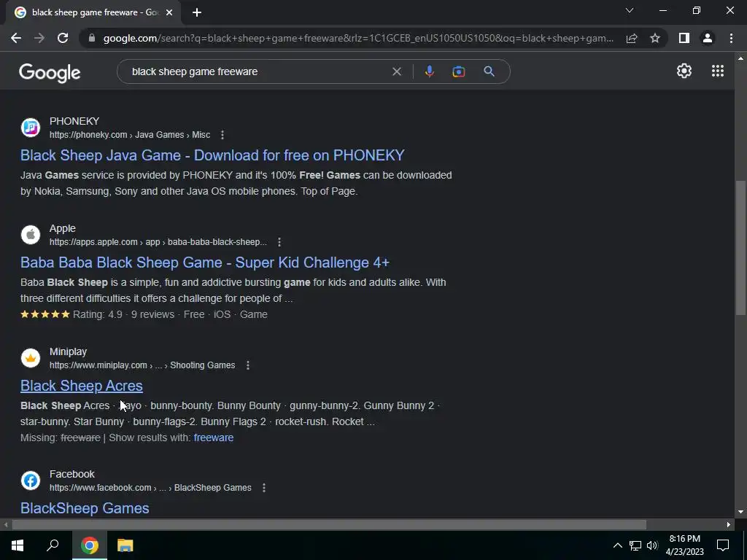Go back to the previous page
The height and width of the screenshot is (560, 747).
16,38
